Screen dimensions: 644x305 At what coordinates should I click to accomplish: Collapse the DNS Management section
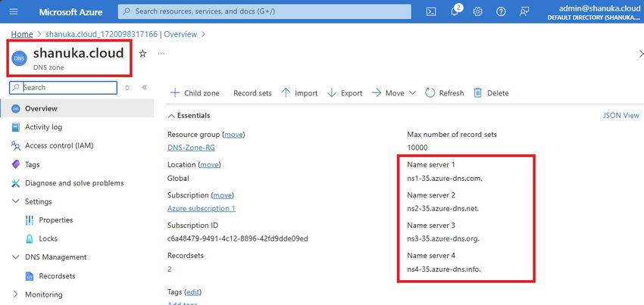pyautogui.click(x=16, y=257)
